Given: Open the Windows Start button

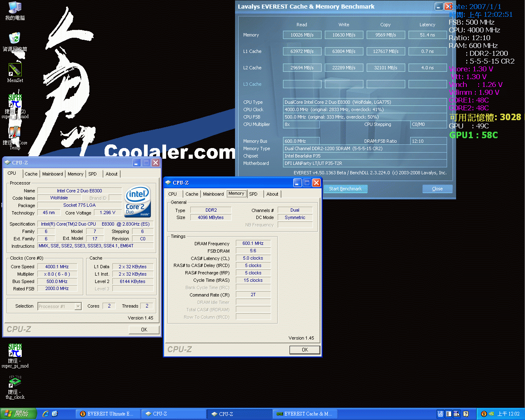Looking at the screenshot, I should point(18,414).
